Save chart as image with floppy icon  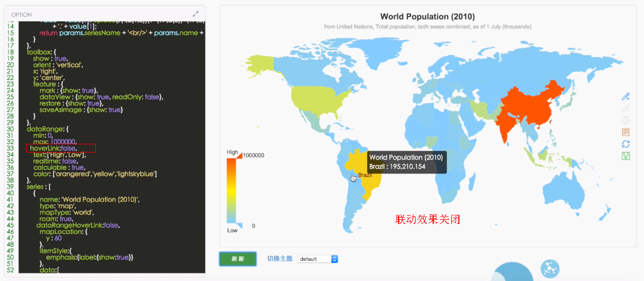[626, 156]
